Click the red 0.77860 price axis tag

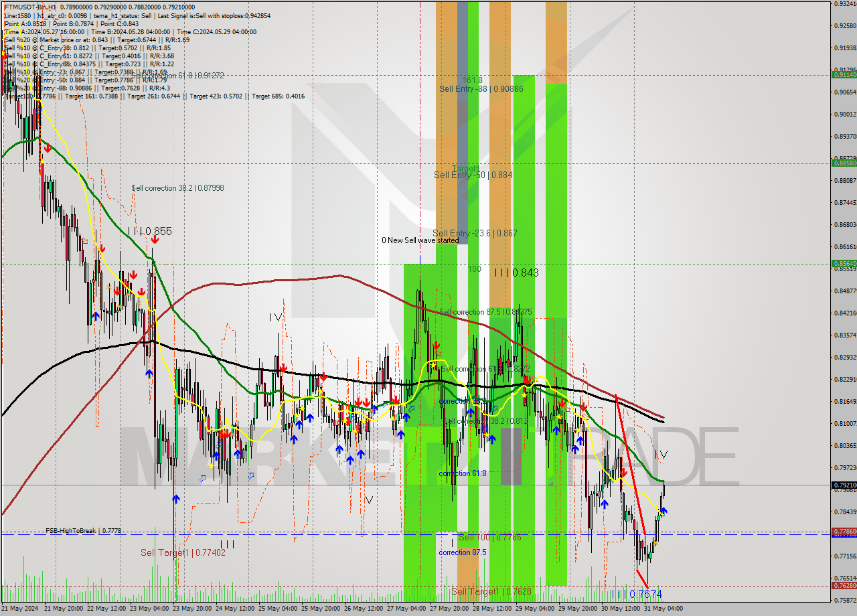[844, 531]
